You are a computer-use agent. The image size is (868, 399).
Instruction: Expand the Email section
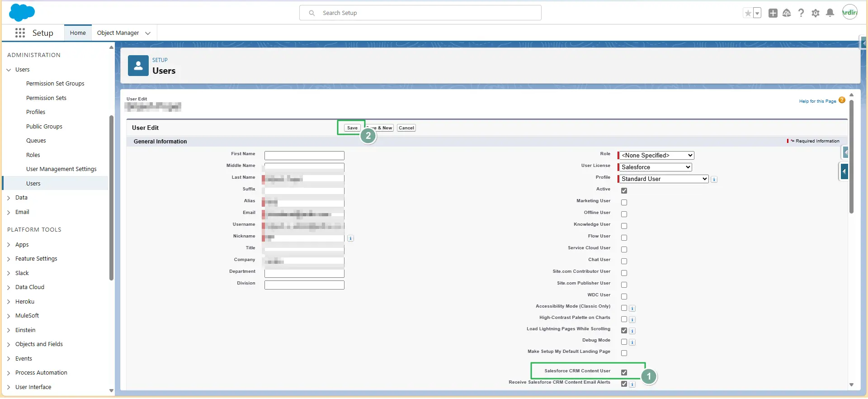click(9, 213)
